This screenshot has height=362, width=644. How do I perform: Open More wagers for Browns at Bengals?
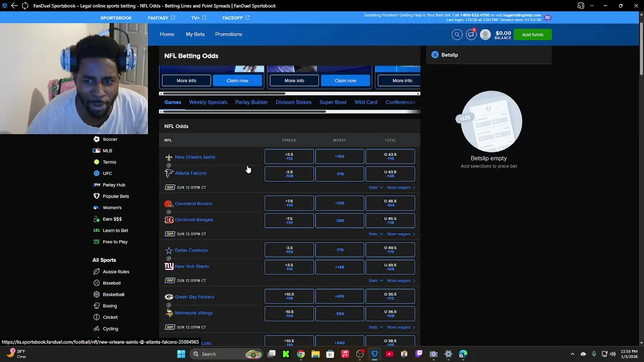401,234
